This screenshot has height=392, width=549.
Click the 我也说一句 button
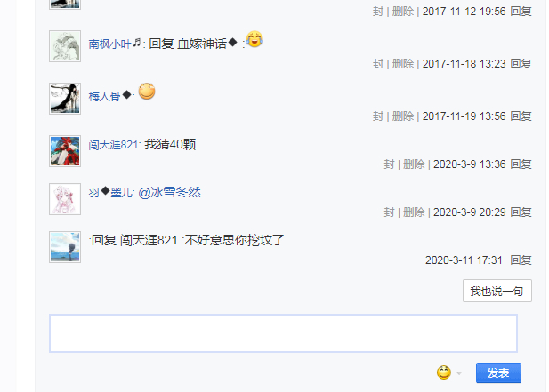tap(497, 291)
